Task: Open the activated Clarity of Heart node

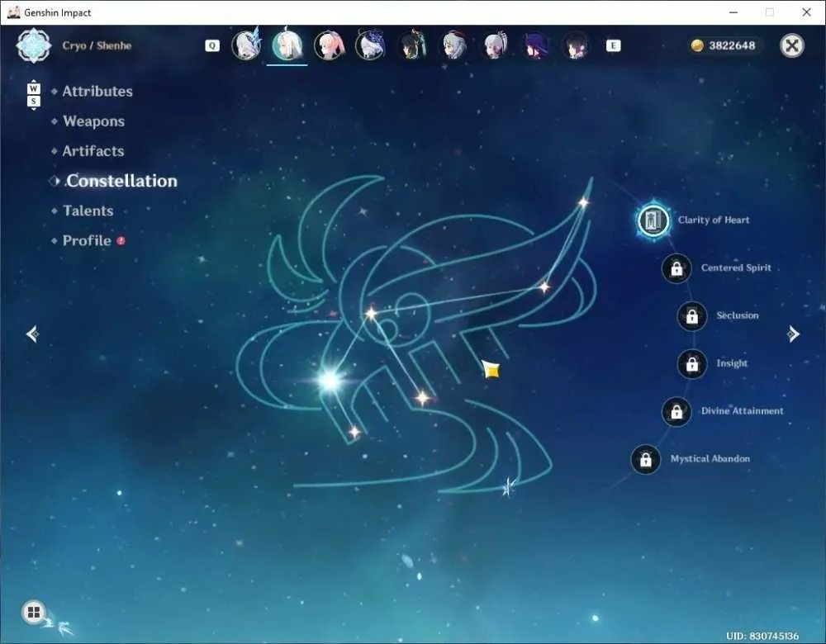Action: 653,220
